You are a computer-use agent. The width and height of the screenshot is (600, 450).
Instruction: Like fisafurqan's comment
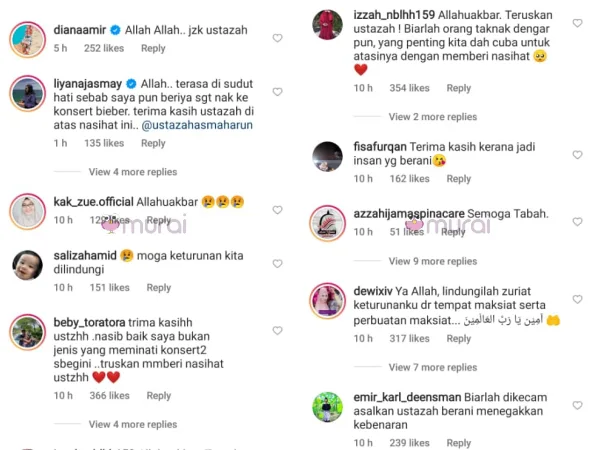pyautogui.click(x=577, y=155)
